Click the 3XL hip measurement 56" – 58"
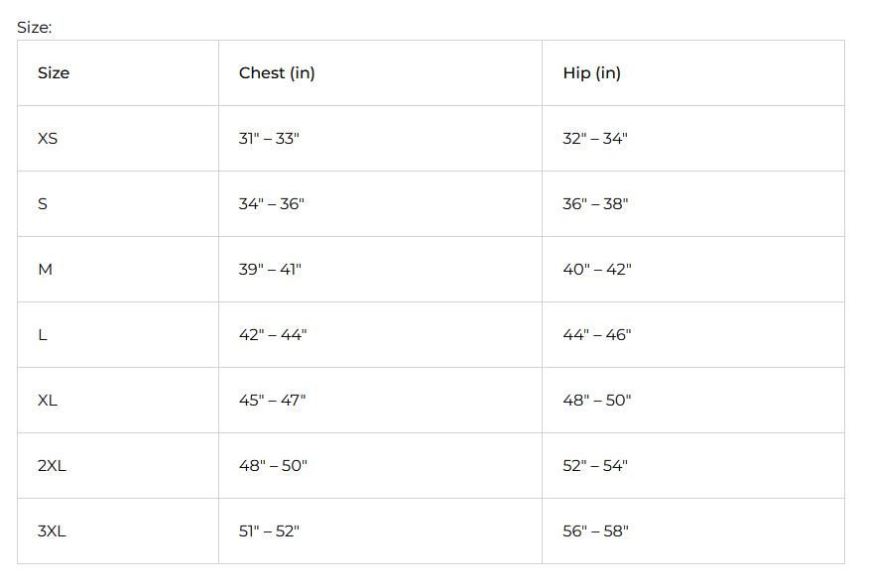Screen dimensions: 869x588 tap(595, 531)
